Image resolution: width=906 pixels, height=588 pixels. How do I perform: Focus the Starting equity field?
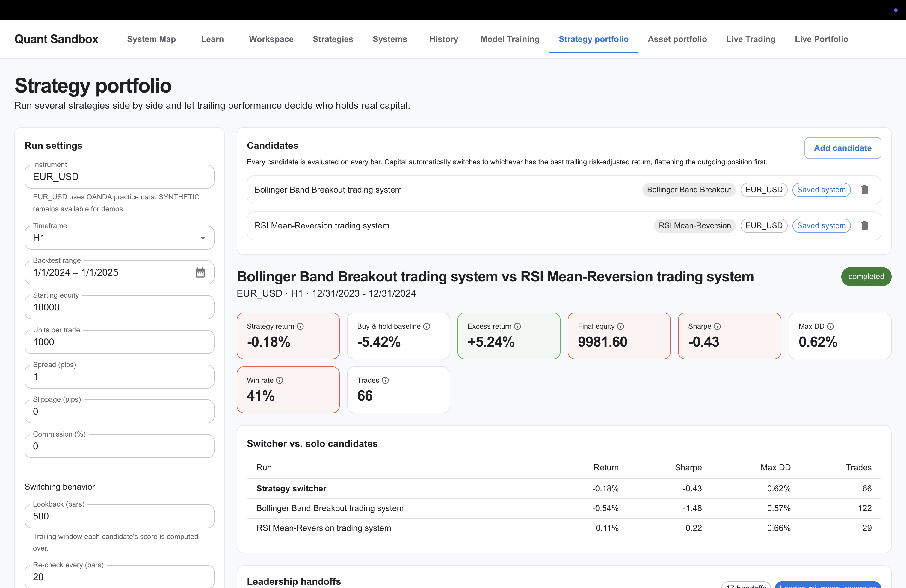click(120, 307)
